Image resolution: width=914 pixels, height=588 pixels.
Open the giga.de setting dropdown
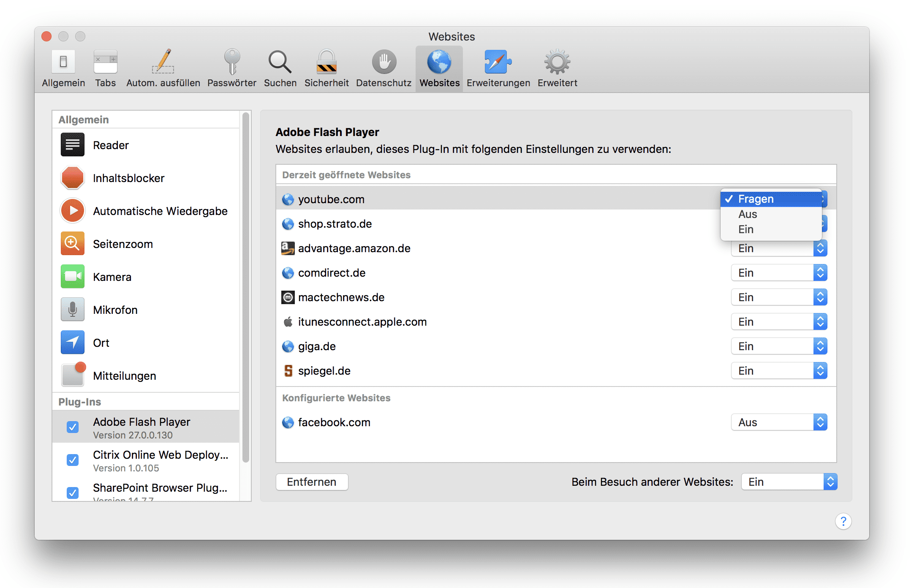point(779,346)
